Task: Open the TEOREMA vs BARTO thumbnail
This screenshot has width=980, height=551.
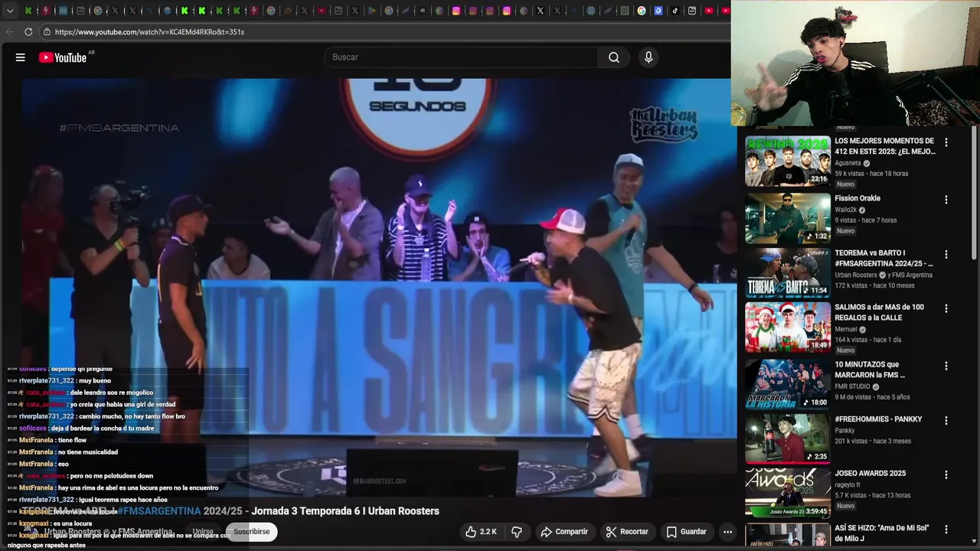Action: point(788,272)
